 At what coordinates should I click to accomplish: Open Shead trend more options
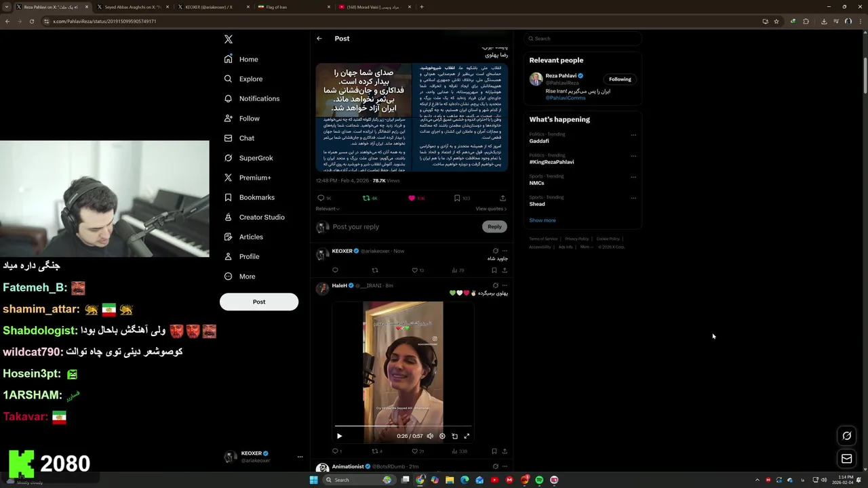click(633, 198)
